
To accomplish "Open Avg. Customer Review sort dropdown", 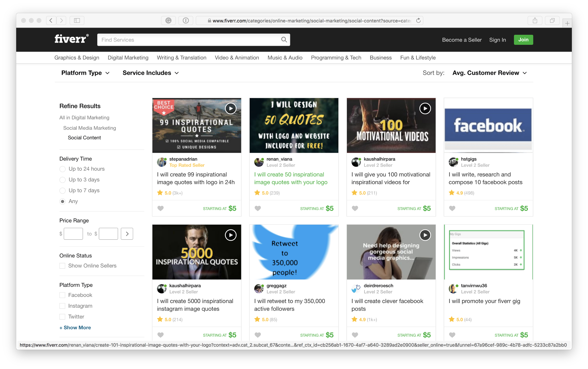I will click(x=489, y=73).
